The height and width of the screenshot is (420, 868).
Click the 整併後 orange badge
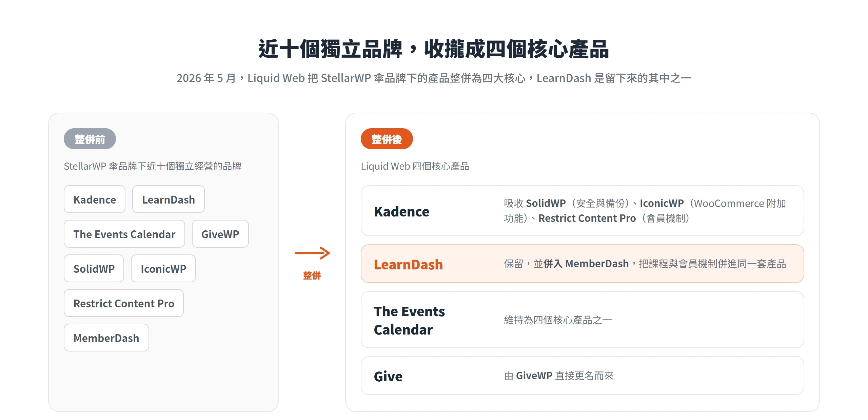[x=387, y=139]
